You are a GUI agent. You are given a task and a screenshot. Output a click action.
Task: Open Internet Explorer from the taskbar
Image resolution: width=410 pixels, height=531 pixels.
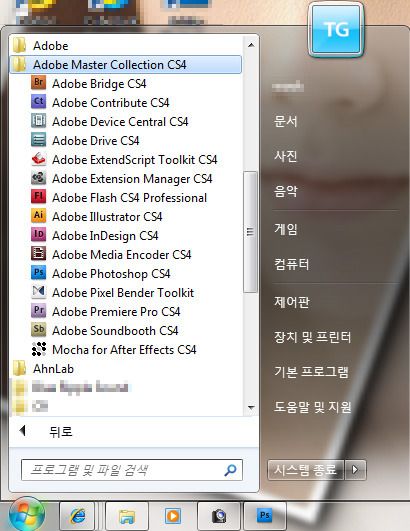tap(77, 516)
